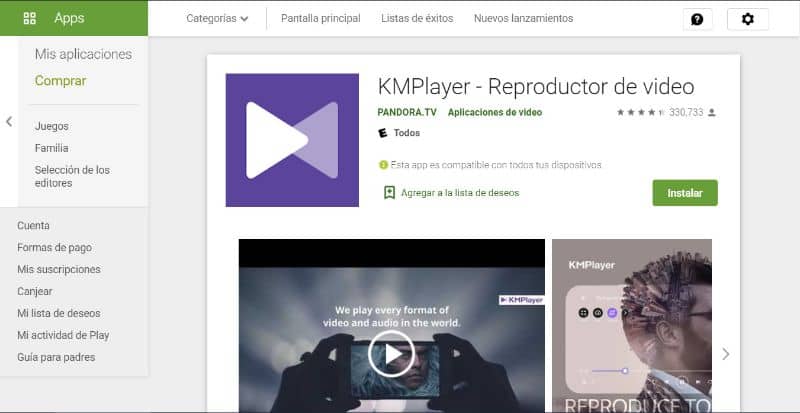Click the E content rating icon
This screenshot has height=413, width=800.
point(383,133)
